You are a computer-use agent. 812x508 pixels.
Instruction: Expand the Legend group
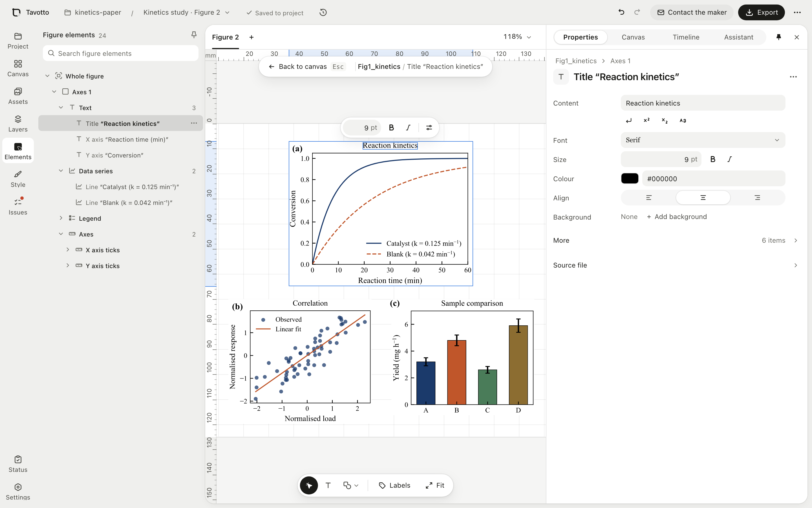point(61,218)
